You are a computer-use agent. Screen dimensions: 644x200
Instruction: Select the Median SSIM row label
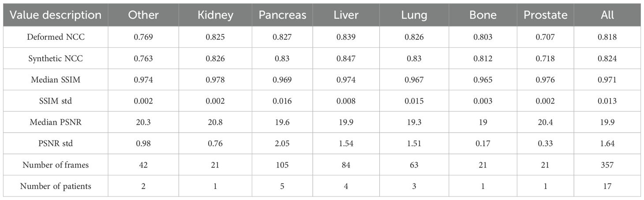click(56, 80)
